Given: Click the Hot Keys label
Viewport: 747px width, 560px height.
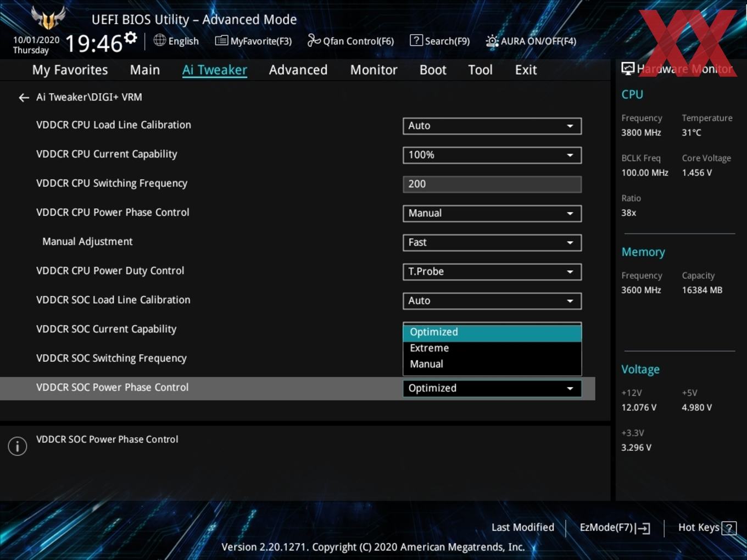Looking at the screenshot, I should click(x=699, y=528).
